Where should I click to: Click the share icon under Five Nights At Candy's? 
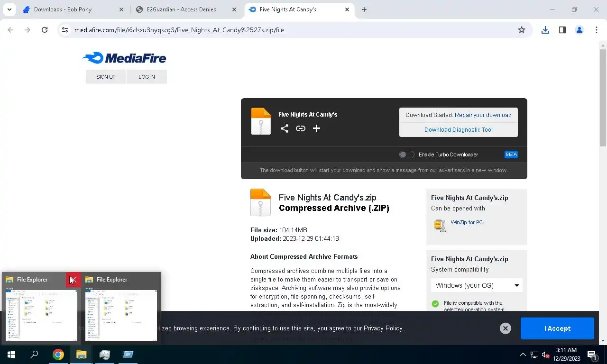point(284,128)
